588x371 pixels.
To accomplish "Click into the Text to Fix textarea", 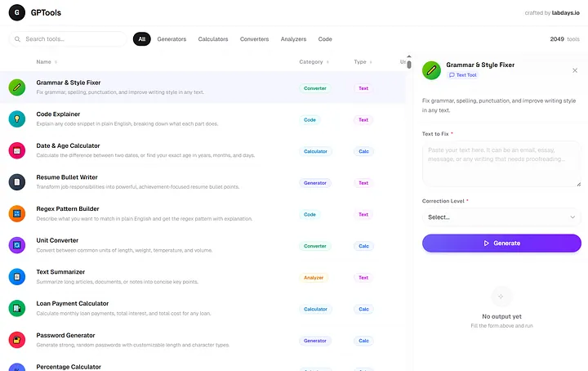I will [501, 164].
